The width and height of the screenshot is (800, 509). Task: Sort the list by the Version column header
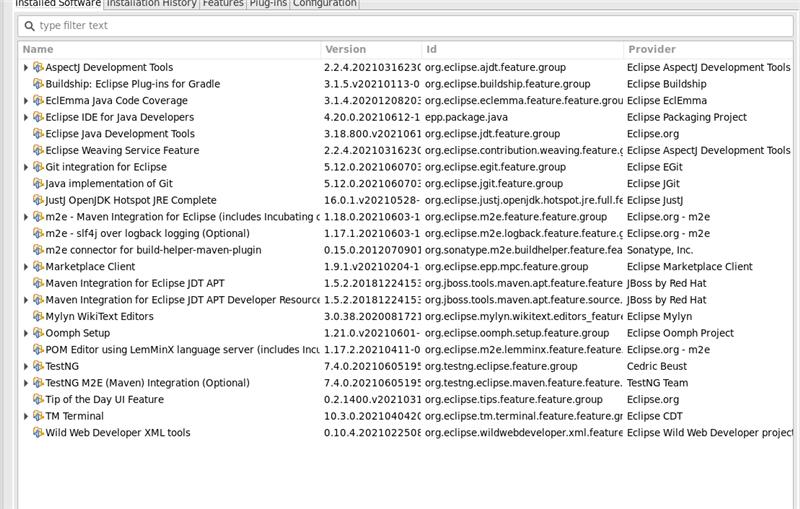[x=371, y=49]
